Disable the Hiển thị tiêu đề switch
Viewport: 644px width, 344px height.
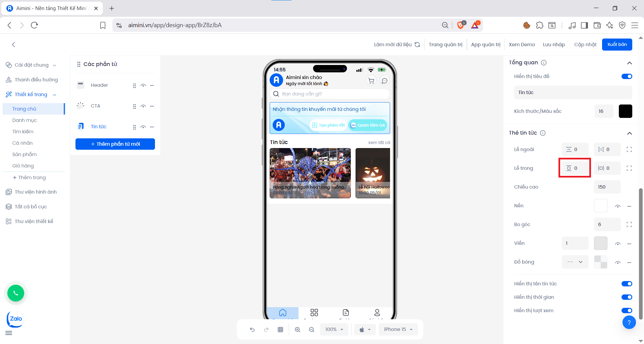pyautogui.click(x=627, y=76)
